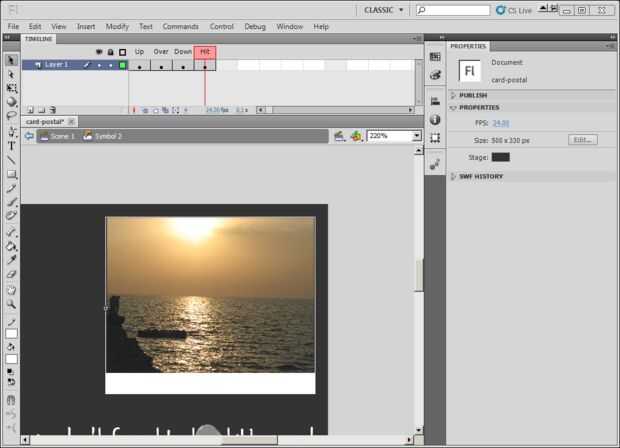Toggle outline view for all layers
620x448 pixels.
(122, 52)
